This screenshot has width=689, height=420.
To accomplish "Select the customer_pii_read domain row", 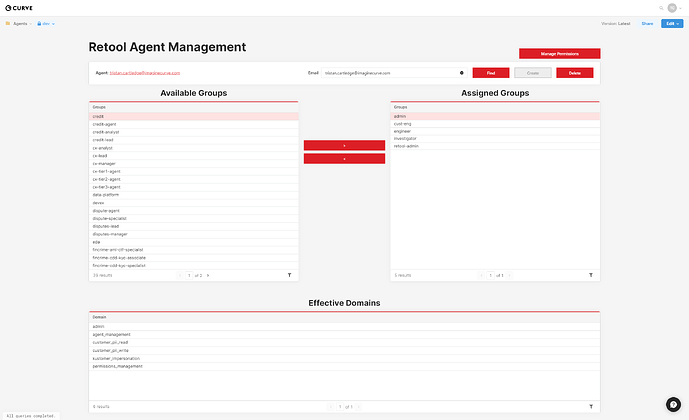I will pyautogui.click(x=344, y=342).
